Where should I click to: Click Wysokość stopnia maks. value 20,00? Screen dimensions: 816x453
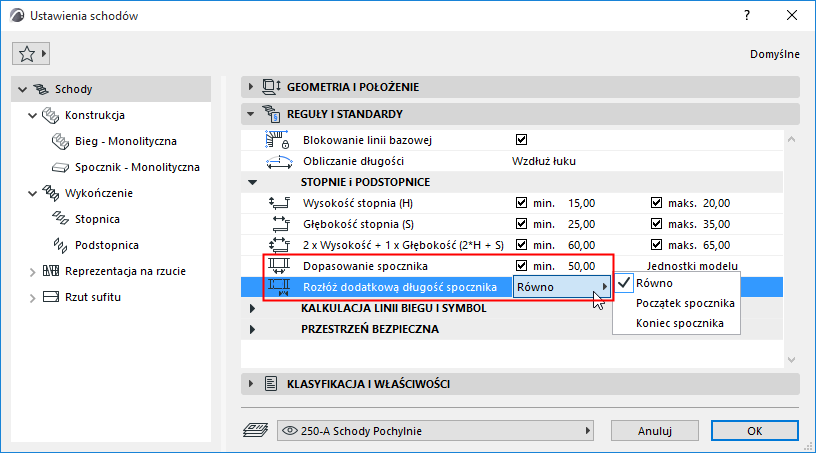(x=717, y=203)
